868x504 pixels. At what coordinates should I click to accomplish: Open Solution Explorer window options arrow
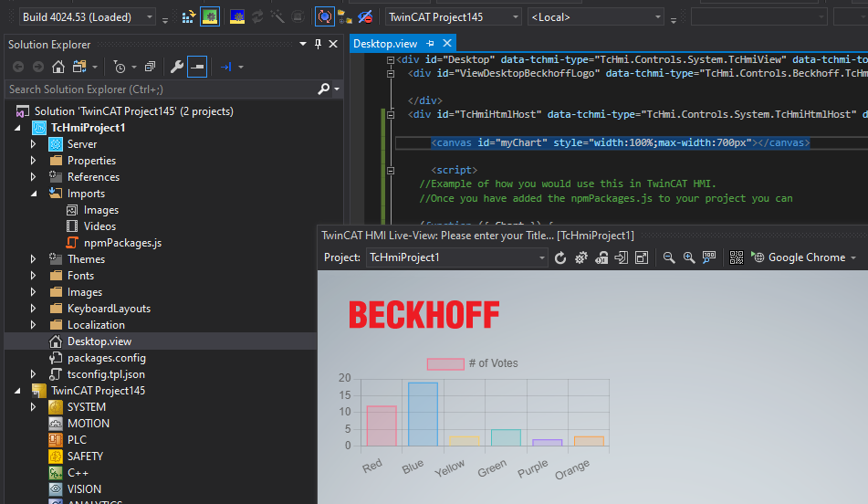click(x=303, y=45)
